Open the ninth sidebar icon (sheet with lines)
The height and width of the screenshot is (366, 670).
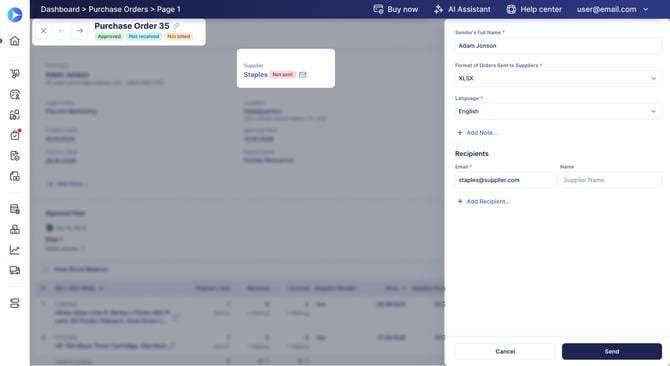click(15, 209)
